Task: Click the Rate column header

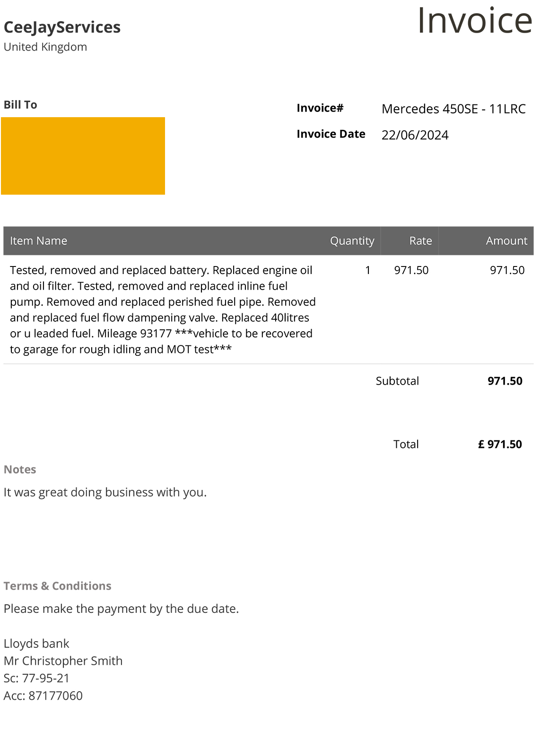Action: (420, 241)
